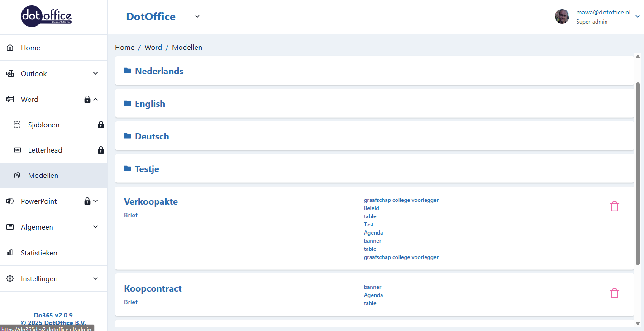Open the Modellen sidebar item
This screenshot has width=644, height=331.
point(43,175)
